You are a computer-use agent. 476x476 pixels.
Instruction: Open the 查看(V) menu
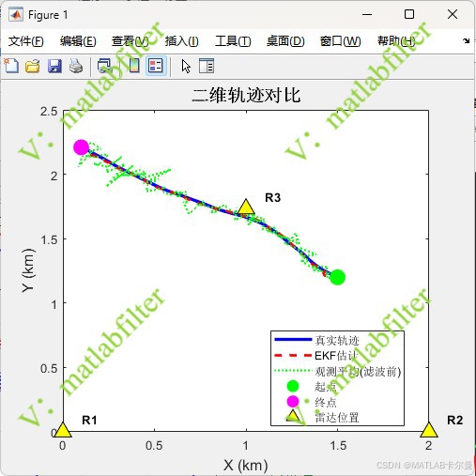131,41
